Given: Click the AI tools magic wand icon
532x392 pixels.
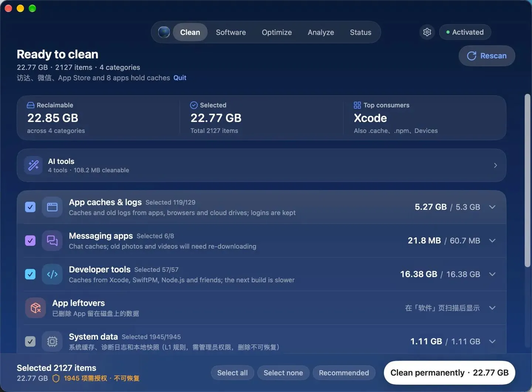Looking at the screenshot, I should point(34,165).
